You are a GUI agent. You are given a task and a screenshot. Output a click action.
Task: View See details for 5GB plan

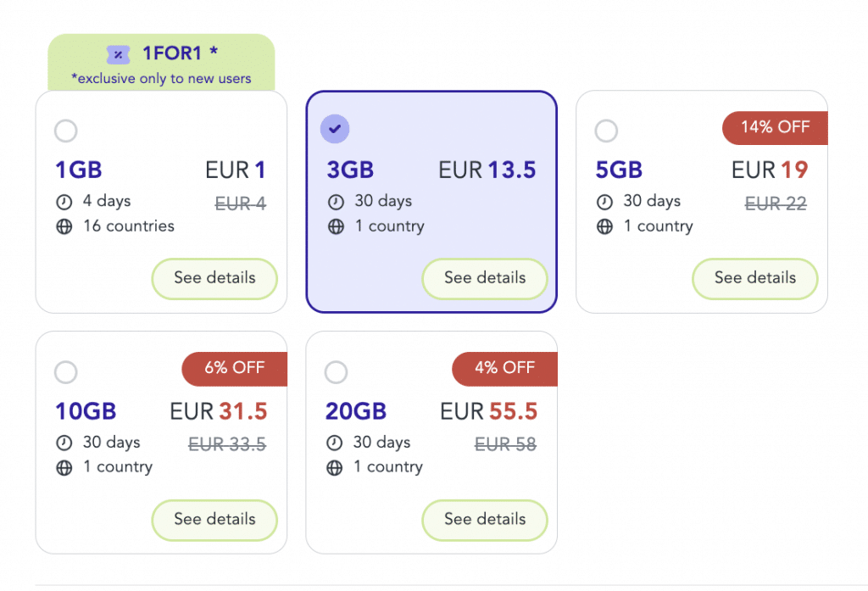(755, 278)
